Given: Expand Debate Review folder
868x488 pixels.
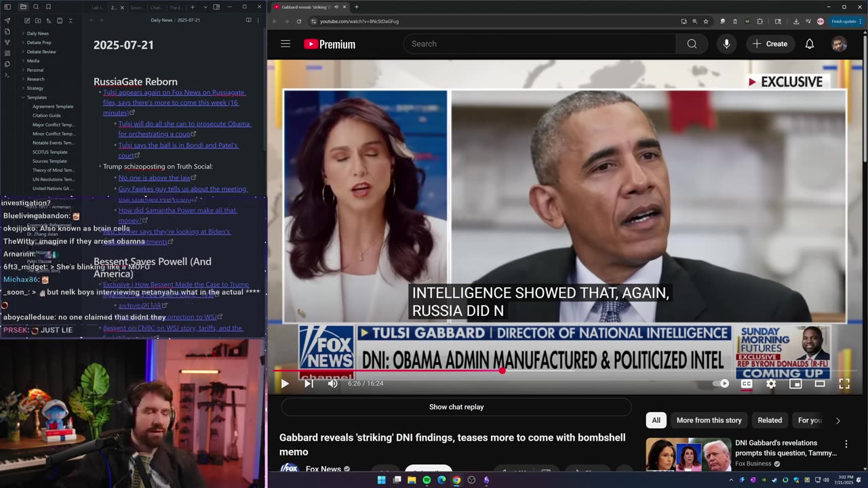Looking at the screenshot, I should (41, 52).
